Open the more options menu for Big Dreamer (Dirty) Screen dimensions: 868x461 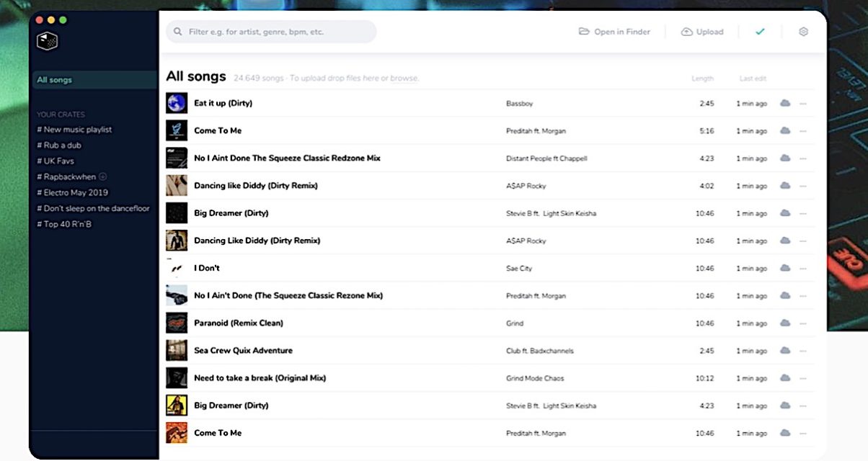click(803, 213)
